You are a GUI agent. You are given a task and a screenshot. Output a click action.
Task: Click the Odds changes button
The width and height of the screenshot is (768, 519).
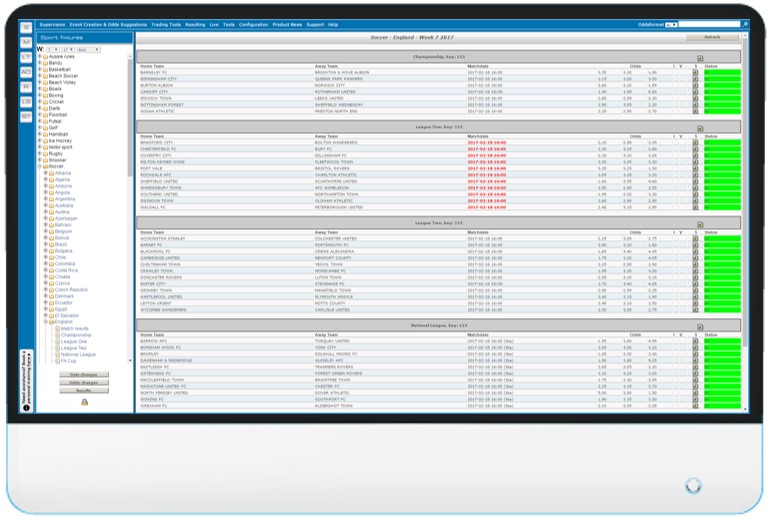point(83,382)
